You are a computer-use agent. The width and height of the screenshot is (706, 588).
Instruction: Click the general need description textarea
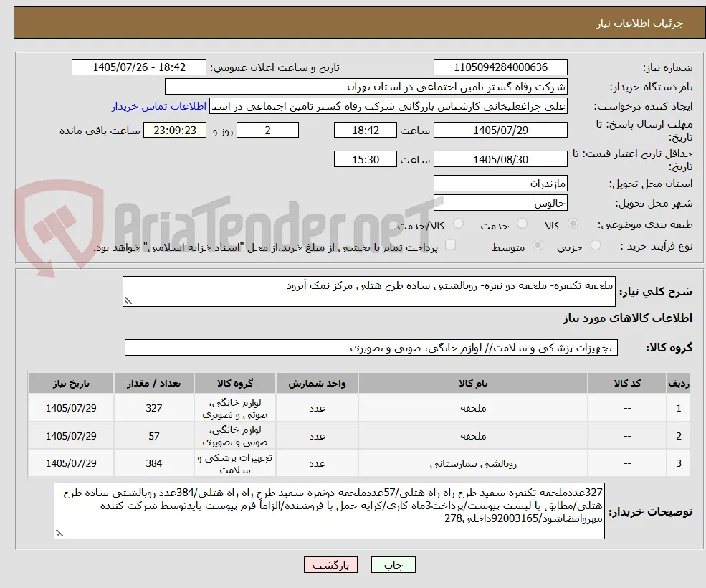[x=368, y=292]
